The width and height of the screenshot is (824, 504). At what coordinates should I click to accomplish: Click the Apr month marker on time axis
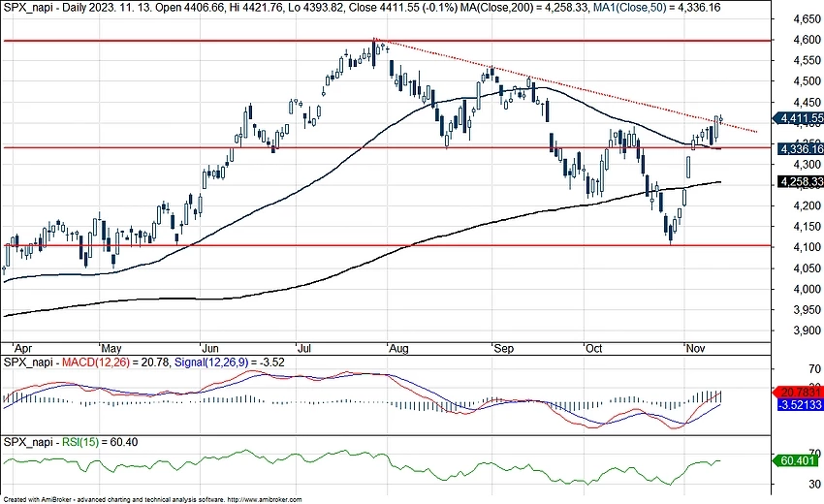[16, 346]
